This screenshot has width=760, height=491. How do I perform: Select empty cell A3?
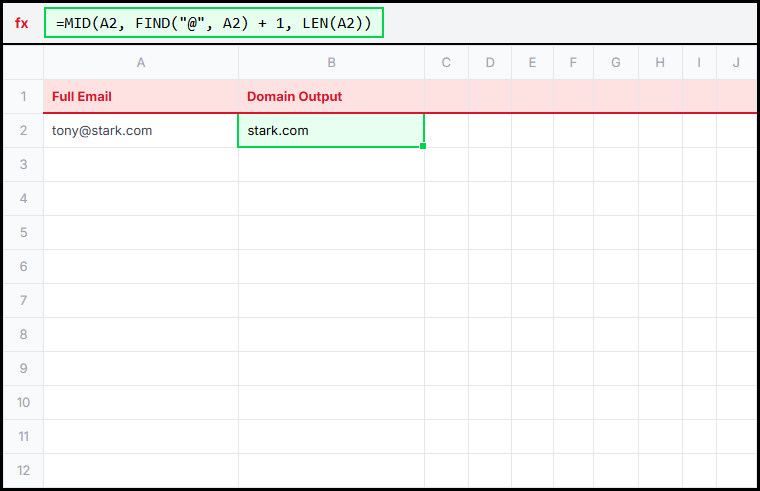(140, 164)
